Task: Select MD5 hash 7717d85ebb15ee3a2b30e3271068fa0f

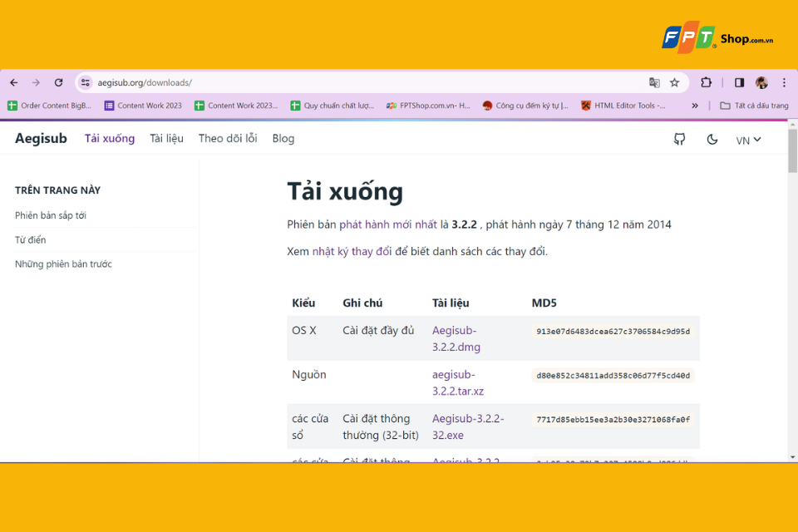Action: tap(613, 420)
